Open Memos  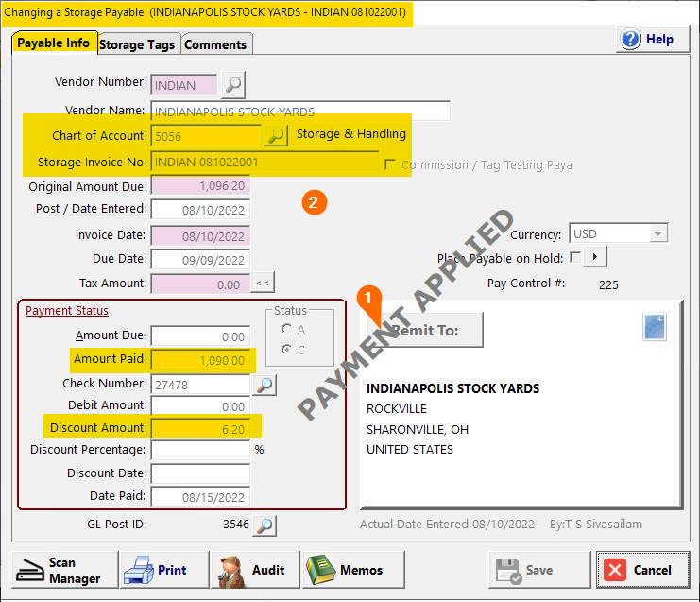click(x=353, y=570)
